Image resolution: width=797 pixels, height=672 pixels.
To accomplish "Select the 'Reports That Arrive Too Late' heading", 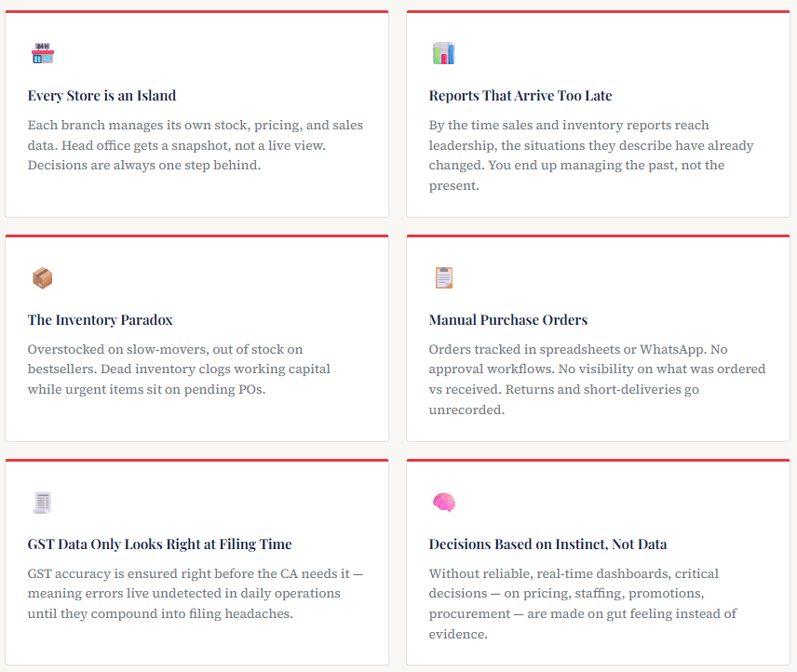I will 520,96.
